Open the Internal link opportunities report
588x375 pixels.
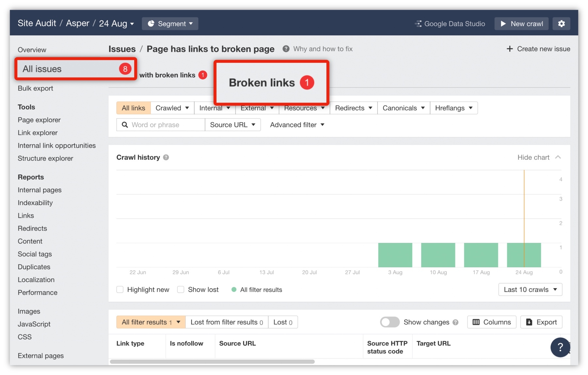(57, 145)
